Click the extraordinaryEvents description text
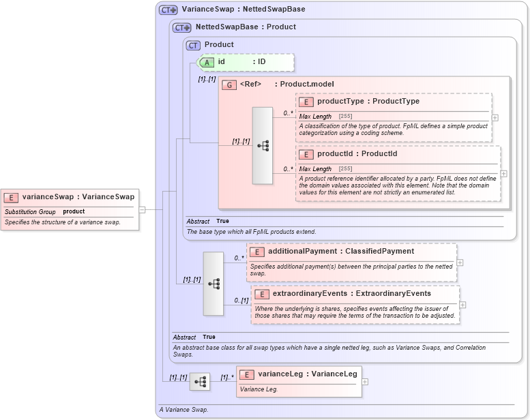The width and height of the screenshot is (530, 420). click(x=355, y=312)
